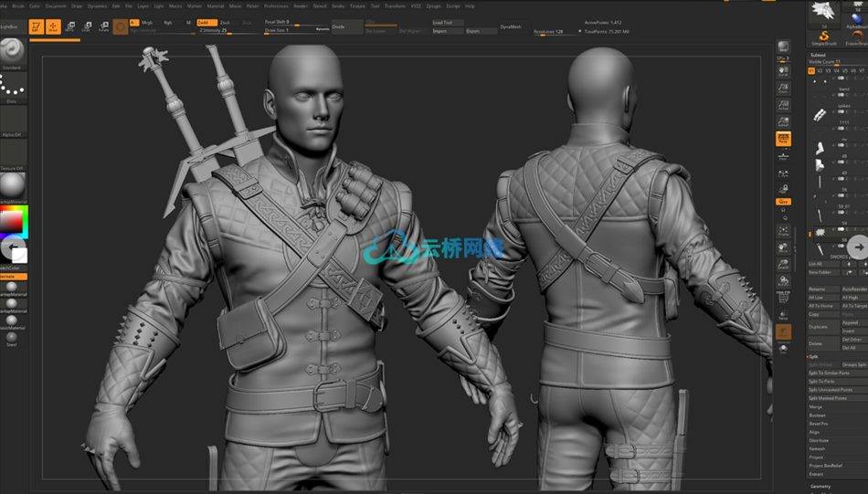Click the Rotate view icon on right shelf
Image resolution: width=868 pixels, height=494 pixels.
pyautogui.click(x=783, y=281)
